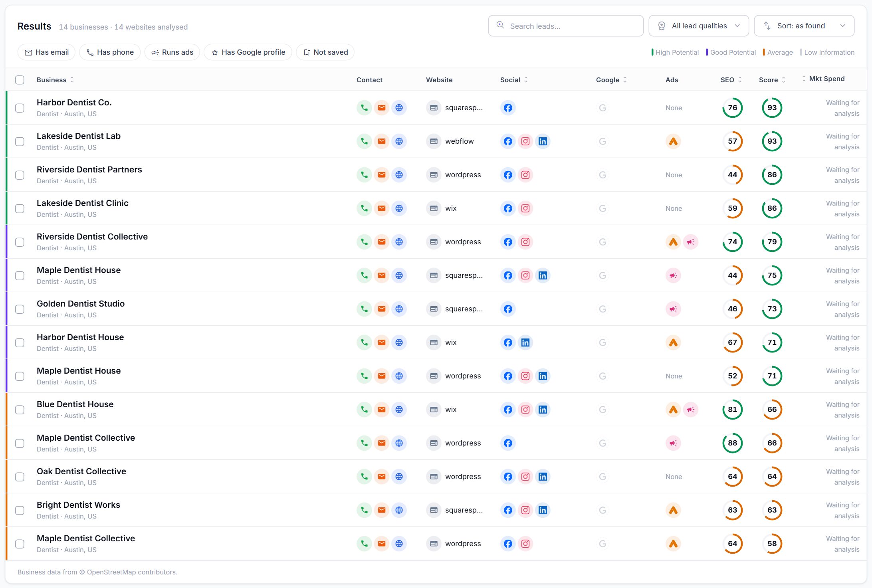Image resolution: width=872 pixels, height=588 pixels.
Task: Click the Google ads icon for Bright Dentist Works
Action: (x=673, y=510)
